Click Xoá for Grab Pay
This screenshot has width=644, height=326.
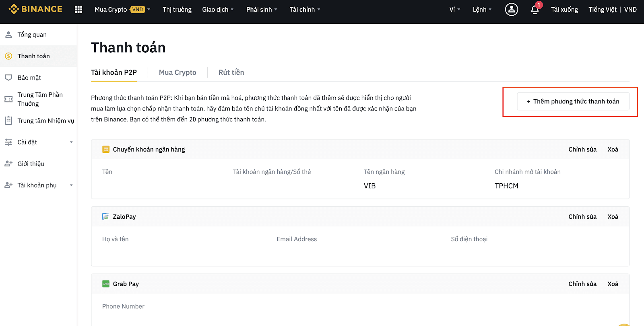point(613,284)
